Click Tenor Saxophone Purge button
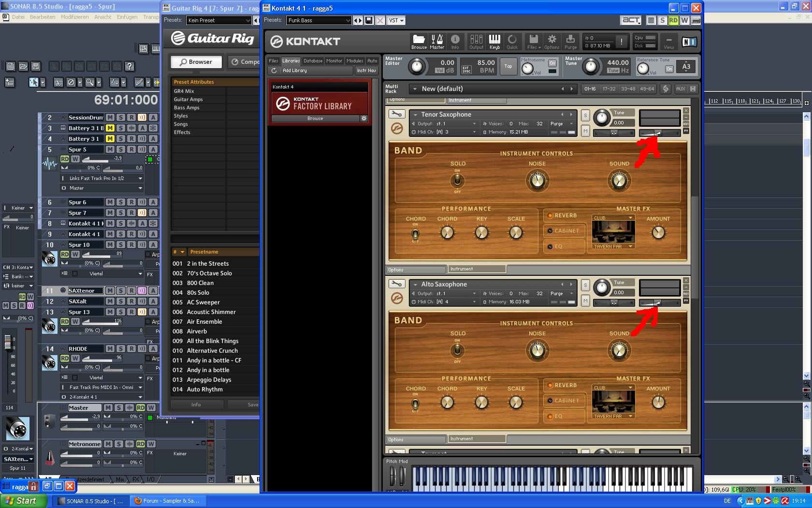 [561, 123]
